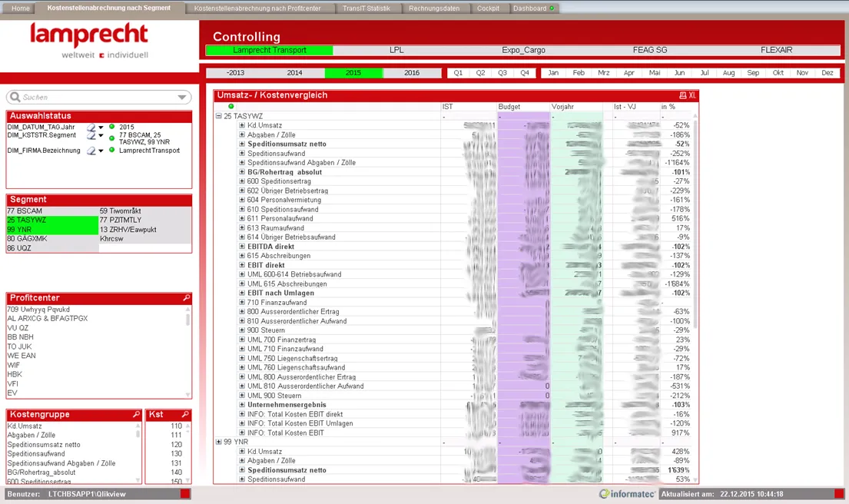Screen dimensions: 849x504
Task: Select company FEAG SG
Action: 650,50
